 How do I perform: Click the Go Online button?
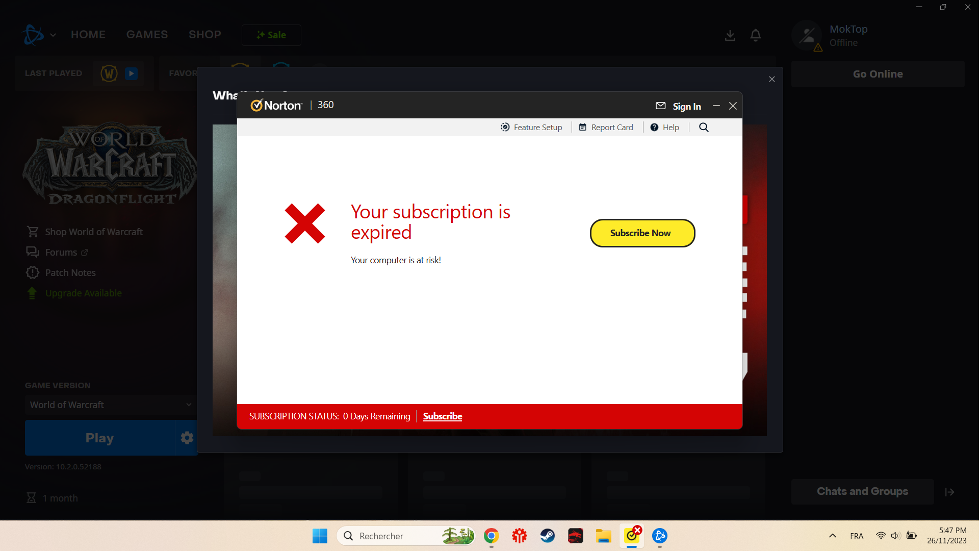point(878,74)
